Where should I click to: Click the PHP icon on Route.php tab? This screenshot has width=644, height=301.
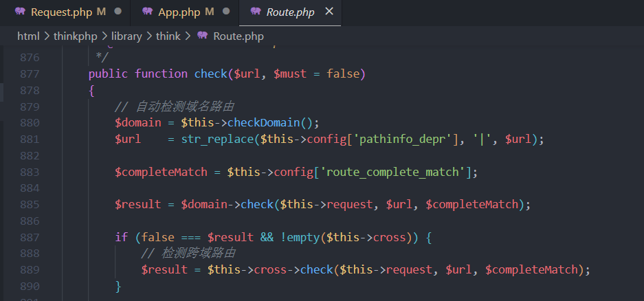click(x=255, y=12)
